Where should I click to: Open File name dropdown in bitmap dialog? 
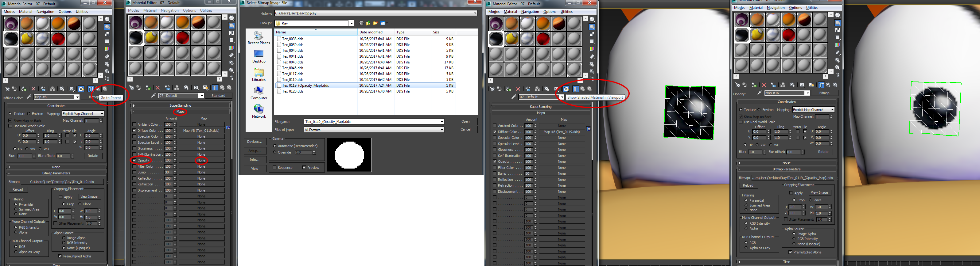442,122
